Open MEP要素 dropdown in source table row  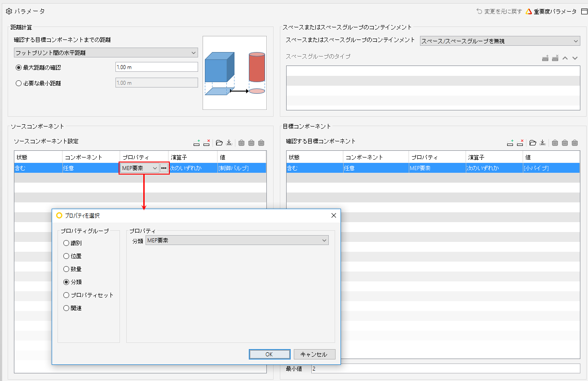(140, 168)
